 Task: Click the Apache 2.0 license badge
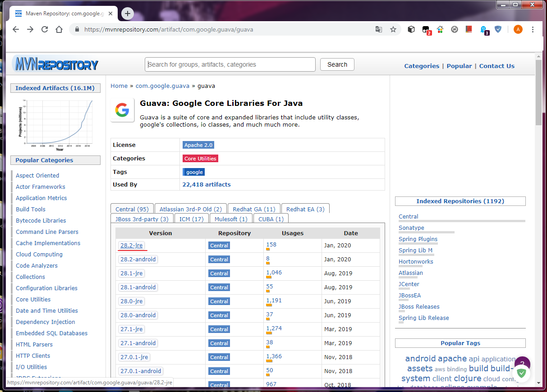click(198, 145)
